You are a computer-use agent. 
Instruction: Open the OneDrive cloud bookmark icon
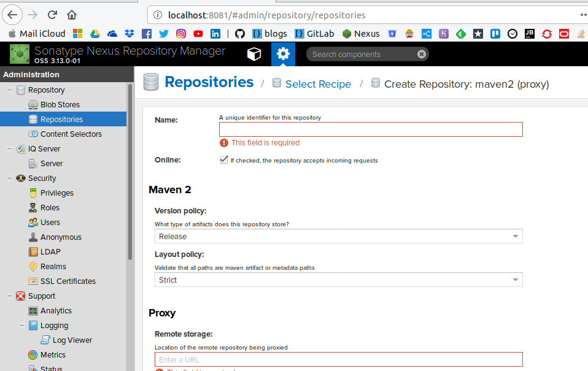[112, 34]
